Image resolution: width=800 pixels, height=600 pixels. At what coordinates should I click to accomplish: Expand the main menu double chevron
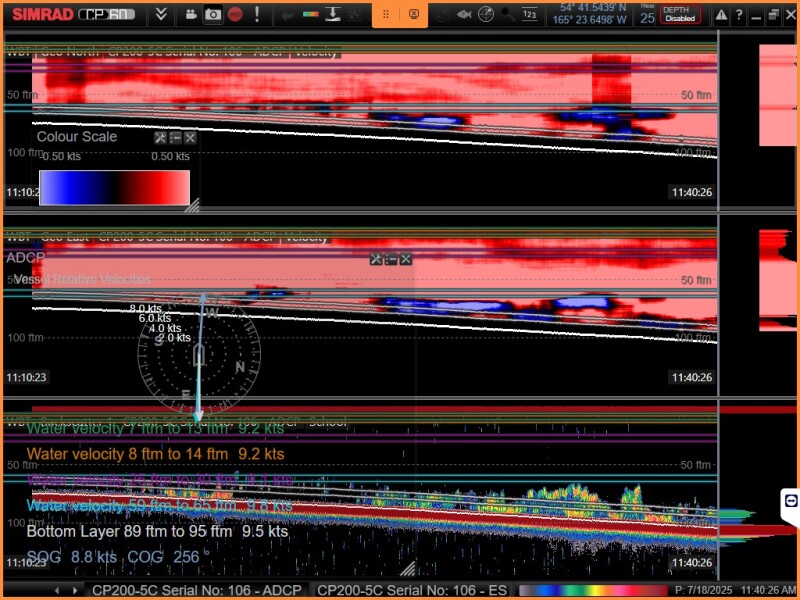[161, 15]
